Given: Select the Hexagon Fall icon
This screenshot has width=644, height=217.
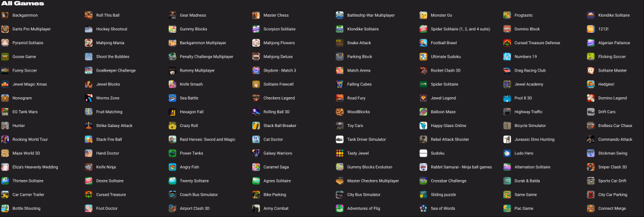Looking at the screenshot, I should coord(172,112).
